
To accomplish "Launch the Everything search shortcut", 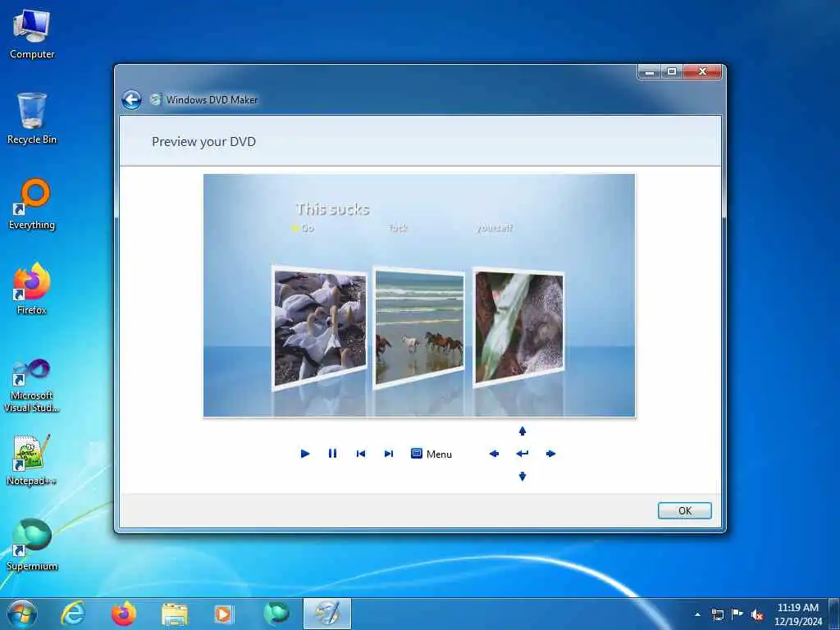I will coord(32,204).
